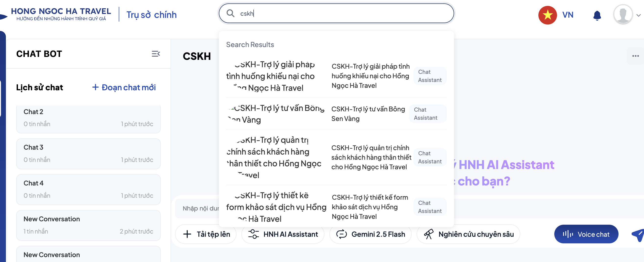The image size is (644, 262).
Task: Open the HNH AI Assistant selector
Action: click(x=283, y=234)
